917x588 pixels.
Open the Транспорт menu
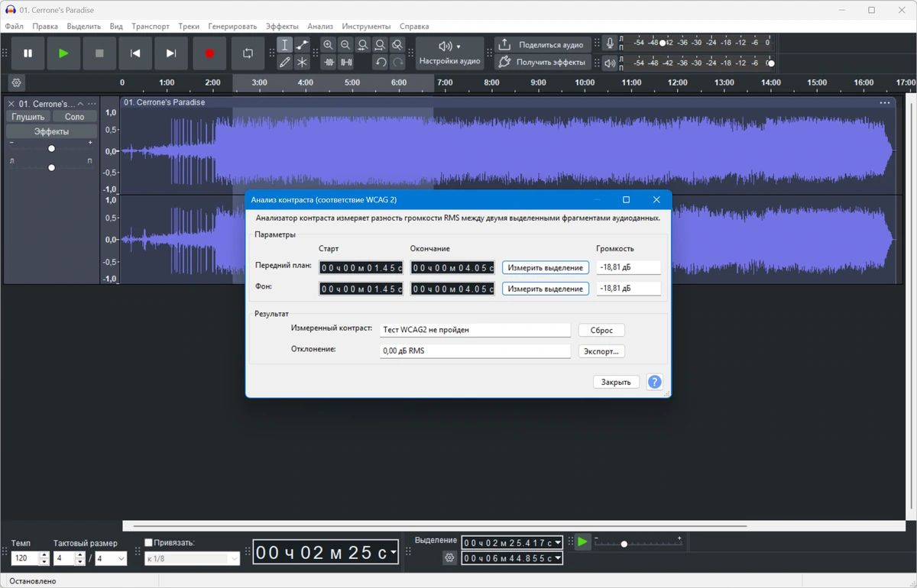point(151,26)
